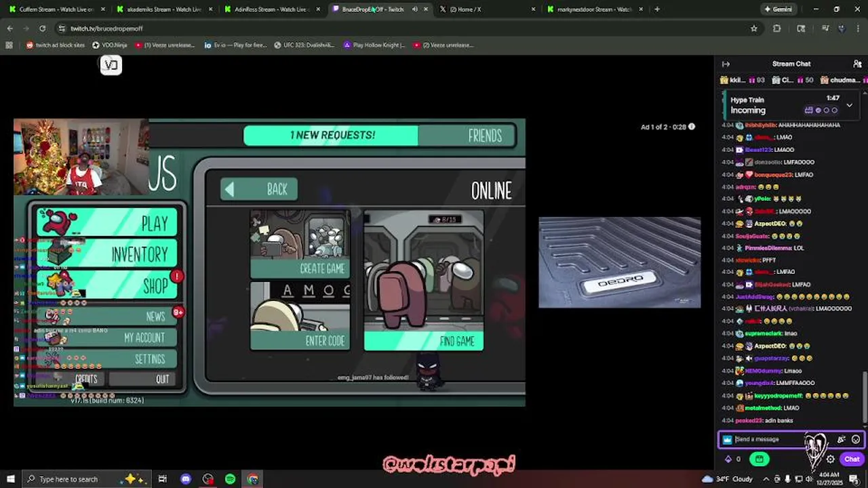
Task: Open Task View on the taskbar
Action: tap(163, 479)
